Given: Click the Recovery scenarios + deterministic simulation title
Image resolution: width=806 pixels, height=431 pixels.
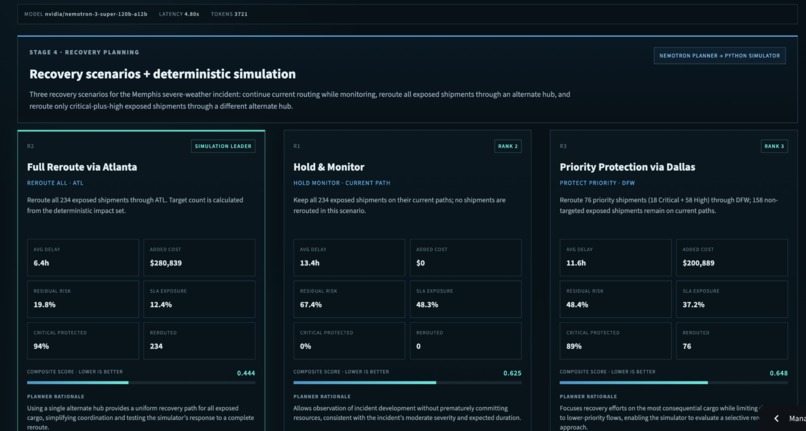Looking at the screenshot, I should (162, 74).
